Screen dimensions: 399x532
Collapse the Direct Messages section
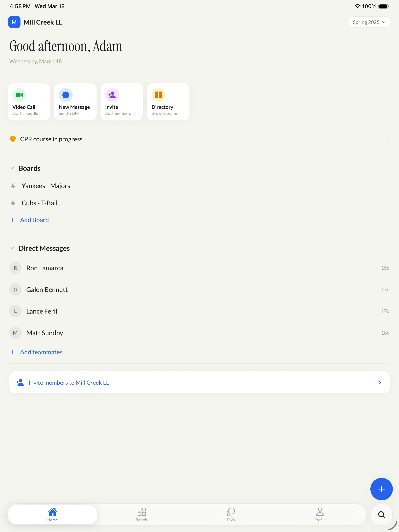pyautogui.click(x=13, y=248)
